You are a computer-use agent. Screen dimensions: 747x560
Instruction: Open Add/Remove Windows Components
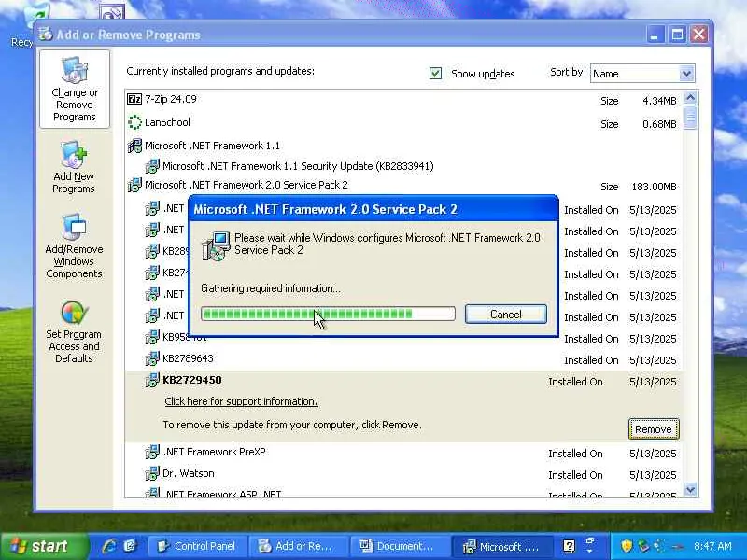pyautogui.click(x=74, y=246)
